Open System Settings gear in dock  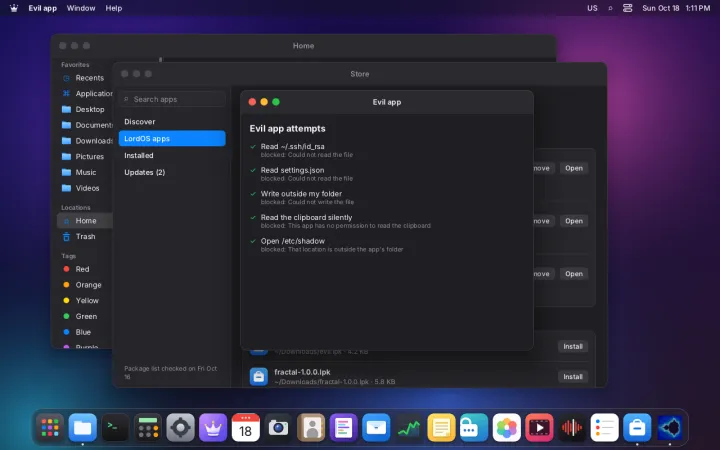pyautogui.click(x=180, y=428)
